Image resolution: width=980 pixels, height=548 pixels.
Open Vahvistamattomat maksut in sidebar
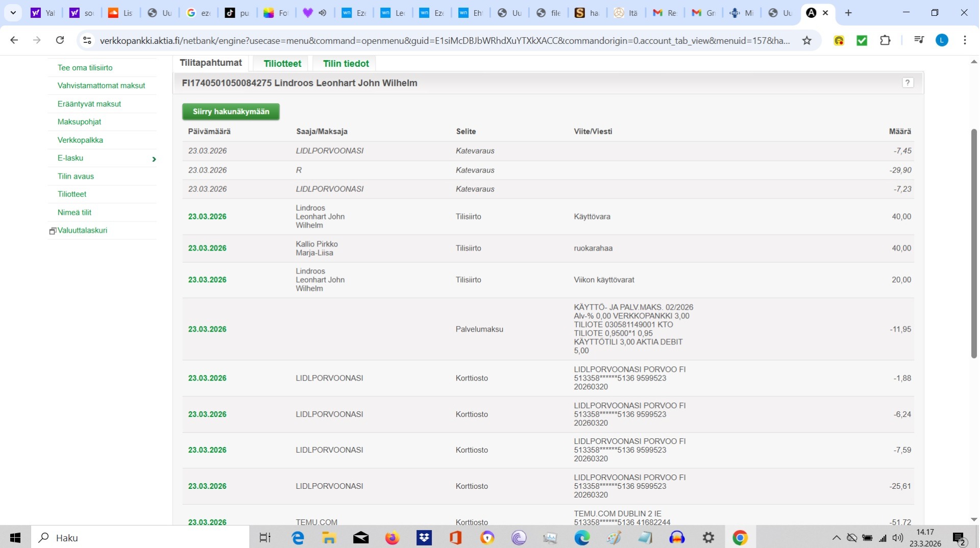101,86
